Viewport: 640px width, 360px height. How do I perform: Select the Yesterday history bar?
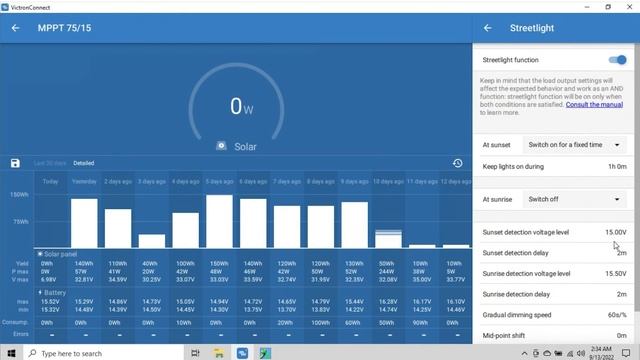[x=84, y=223]
